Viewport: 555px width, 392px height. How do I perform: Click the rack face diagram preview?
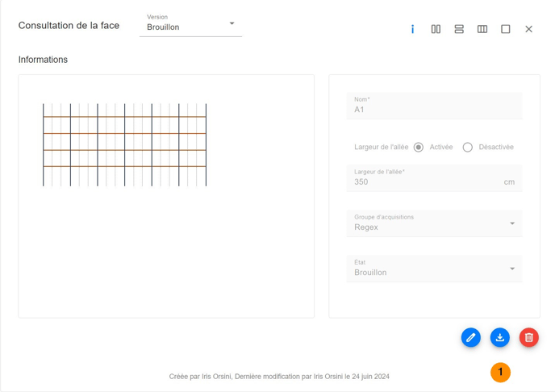125,144
